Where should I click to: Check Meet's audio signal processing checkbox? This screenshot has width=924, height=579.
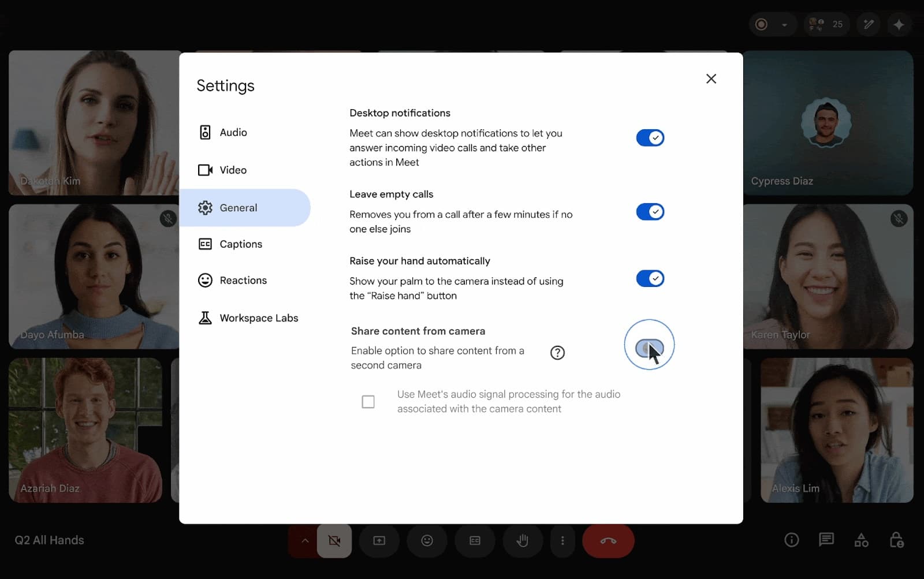[x=368, y=401]
